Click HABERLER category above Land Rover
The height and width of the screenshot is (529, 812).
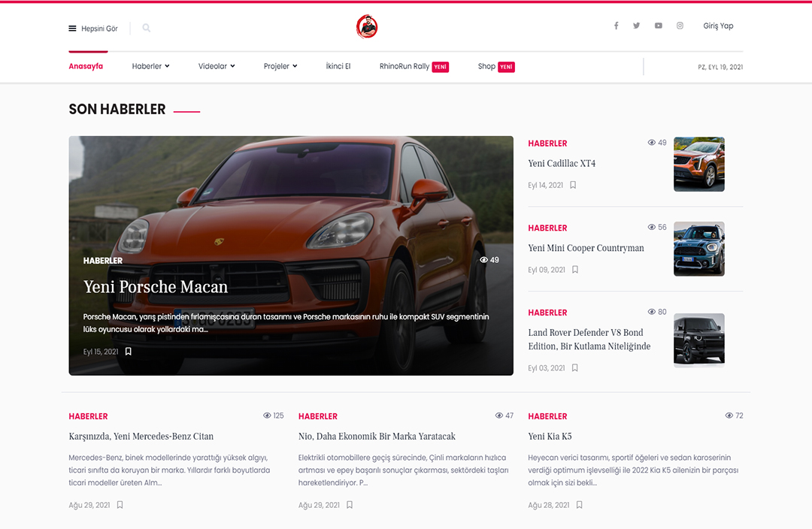pyautogui.click(x=547, y=313)
